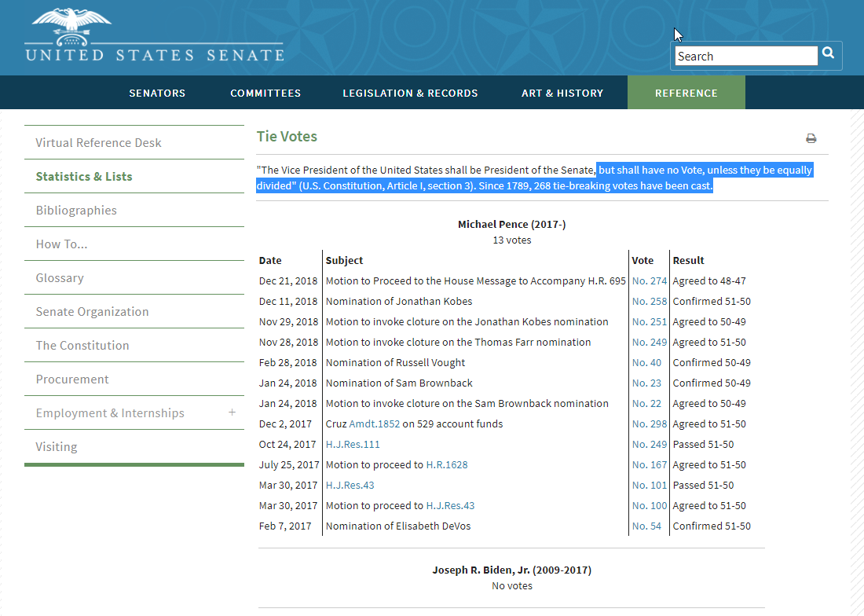Open the Visiting page
This screenshot has height=616, width=864.
(57, 447)
